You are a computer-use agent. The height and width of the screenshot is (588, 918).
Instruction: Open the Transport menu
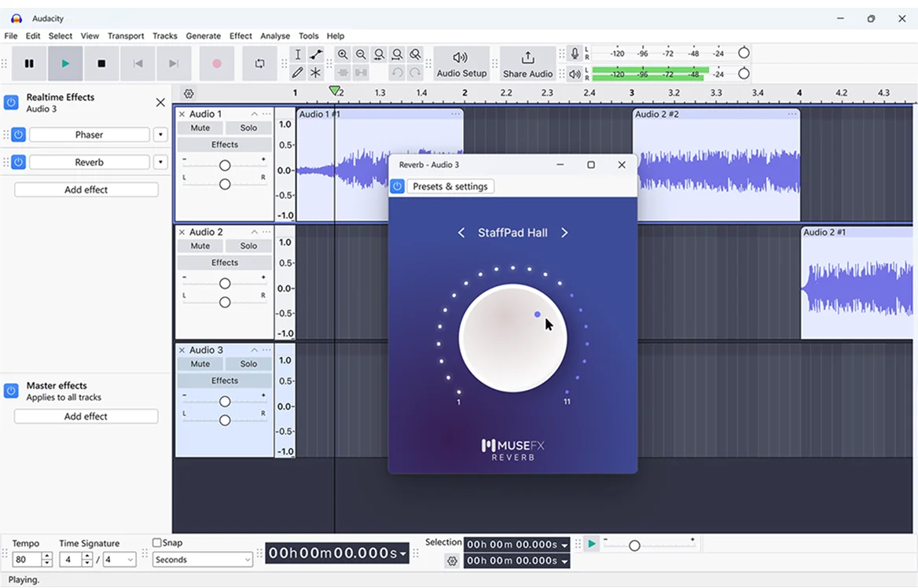click(126, 35)
